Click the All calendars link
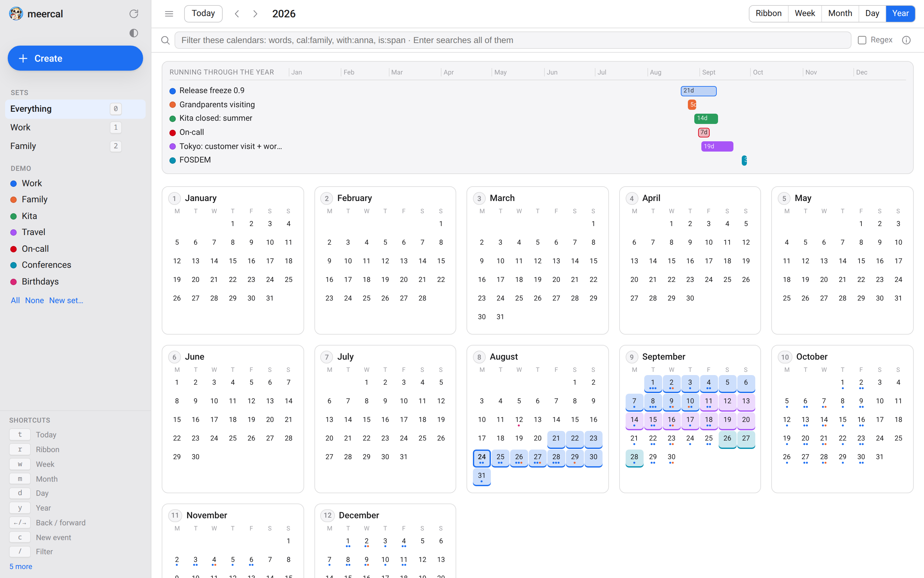Viewport: 924px width, 578px height. point(15,301)
